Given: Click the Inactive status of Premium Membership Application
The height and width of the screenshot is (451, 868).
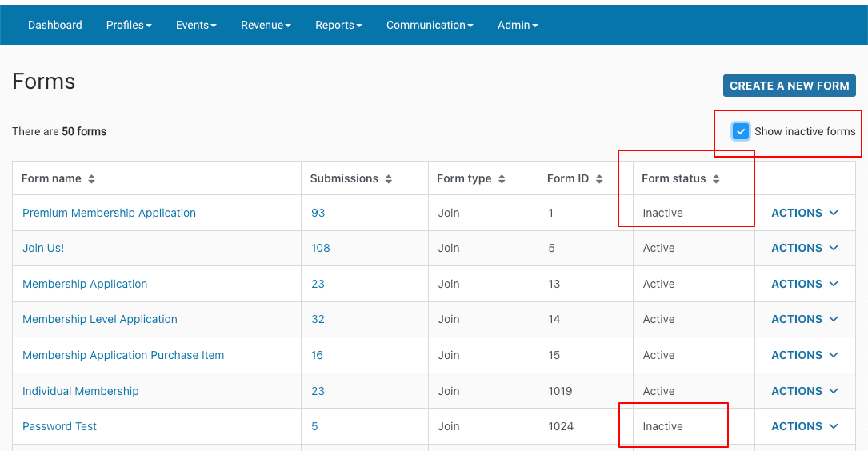Looking at the screenshot, I should [662, 213].
